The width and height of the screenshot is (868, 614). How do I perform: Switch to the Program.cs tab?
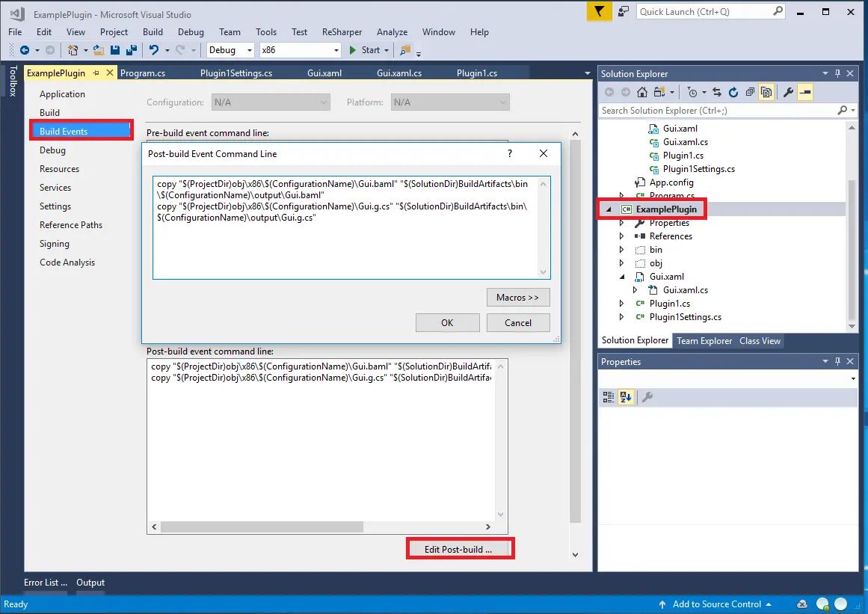click(143, 73)
